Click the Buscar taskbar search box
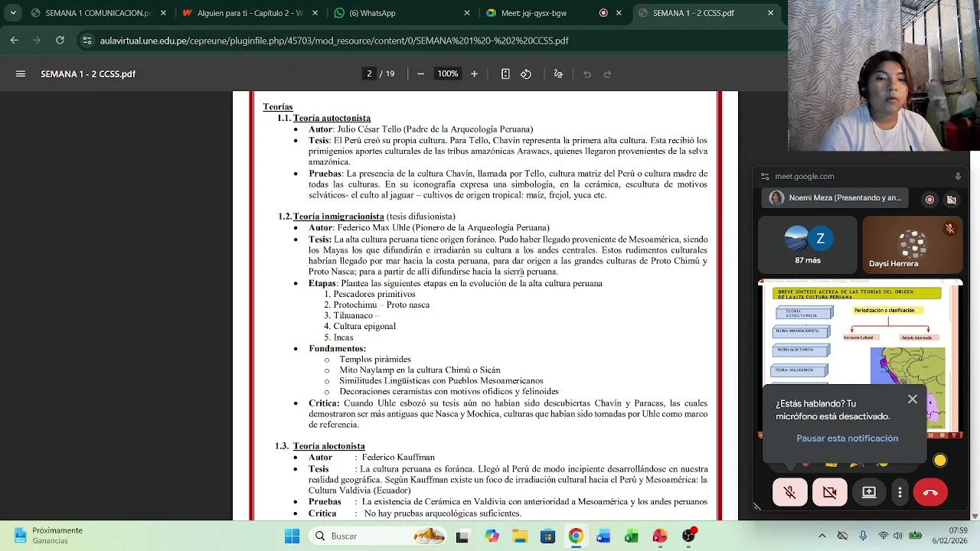 (x=378, y=536)
